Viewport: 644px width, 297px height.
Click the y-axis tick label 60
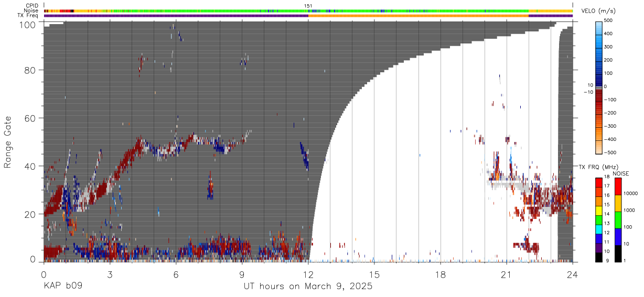pyautogui.click(x=31, y=118)
